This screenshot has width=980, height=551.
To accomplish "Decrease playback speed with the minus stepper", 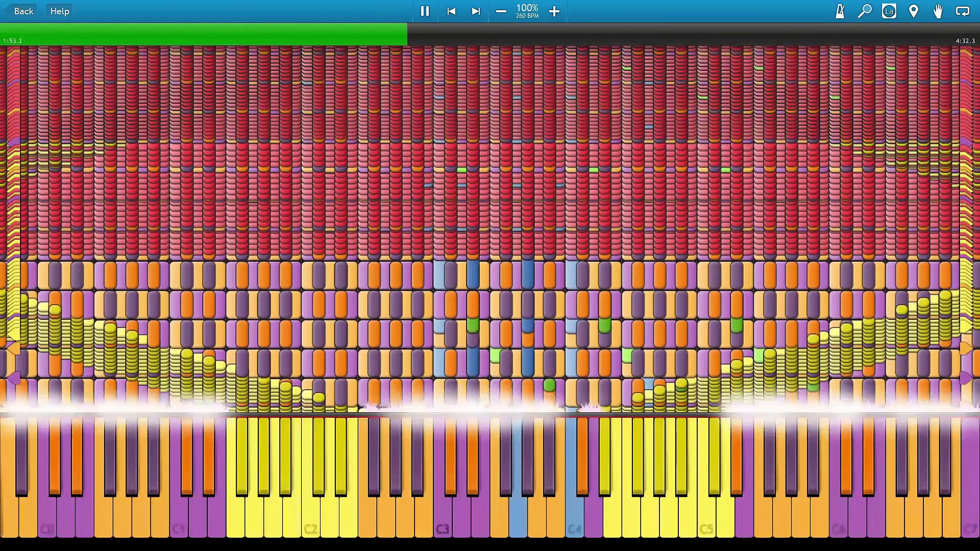I will point(501,11).
